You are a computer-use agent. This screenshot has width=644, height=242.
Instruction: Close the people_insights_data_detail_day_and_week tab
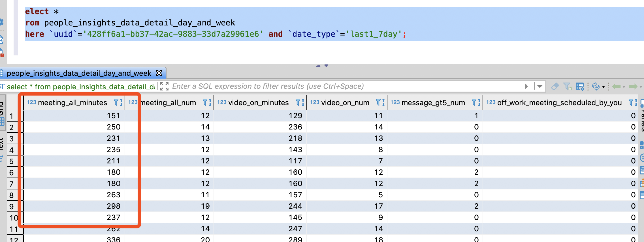coord(159,73)
